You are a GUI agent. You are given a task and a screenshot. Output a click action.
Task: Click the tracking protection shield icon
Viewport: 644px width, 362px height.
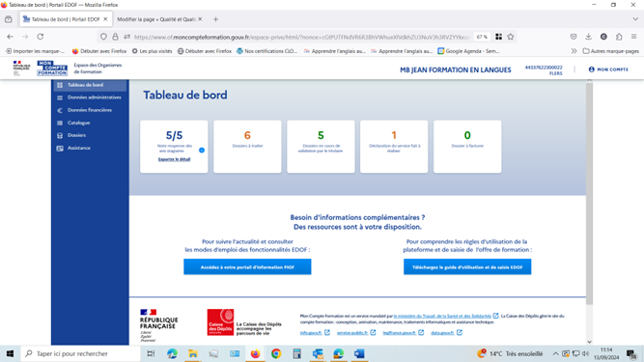[103, 37]
